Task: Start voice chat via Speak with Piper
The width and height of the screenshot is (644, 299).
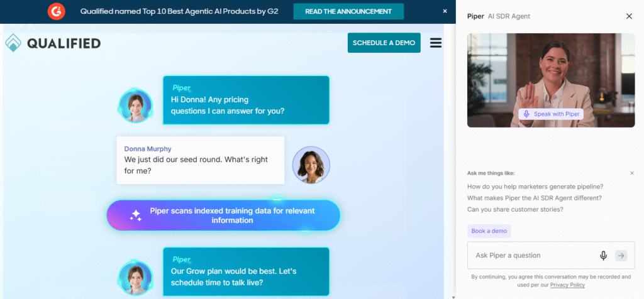Action: [550, 114]
